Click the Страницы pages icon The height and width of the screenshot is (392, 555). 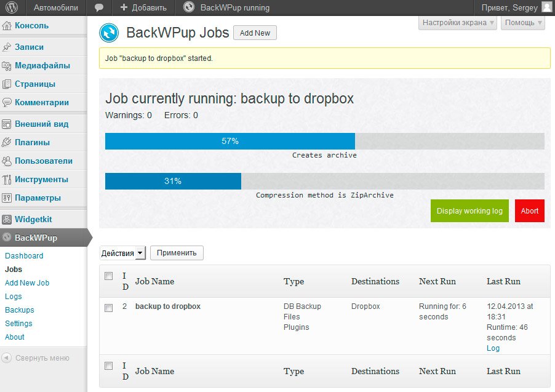7,84
